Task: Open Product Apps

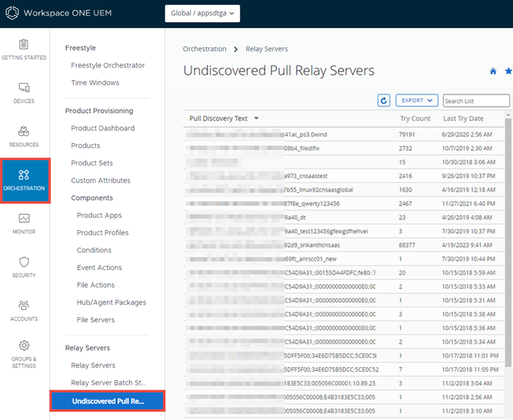Action: coord(99,215)
